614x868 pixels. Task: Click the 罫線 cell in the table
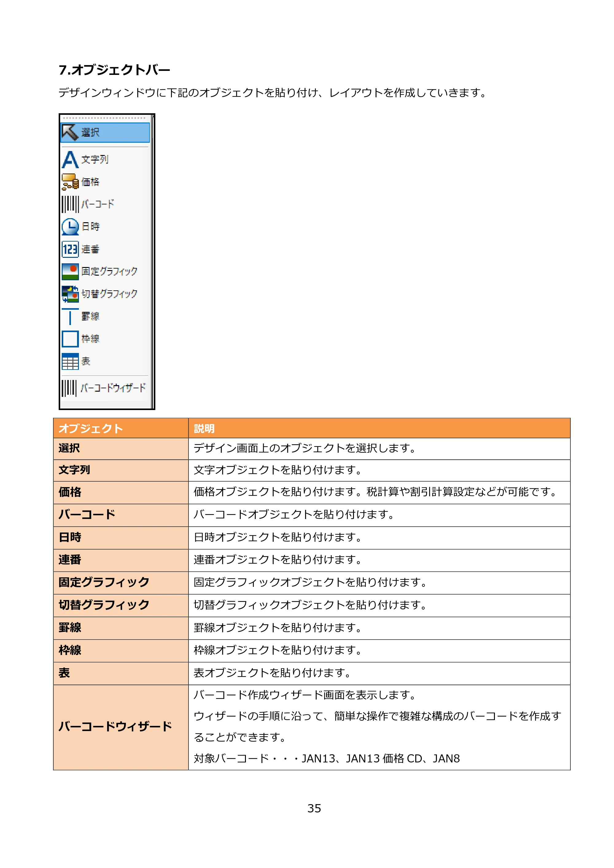[x=121, y=628]
